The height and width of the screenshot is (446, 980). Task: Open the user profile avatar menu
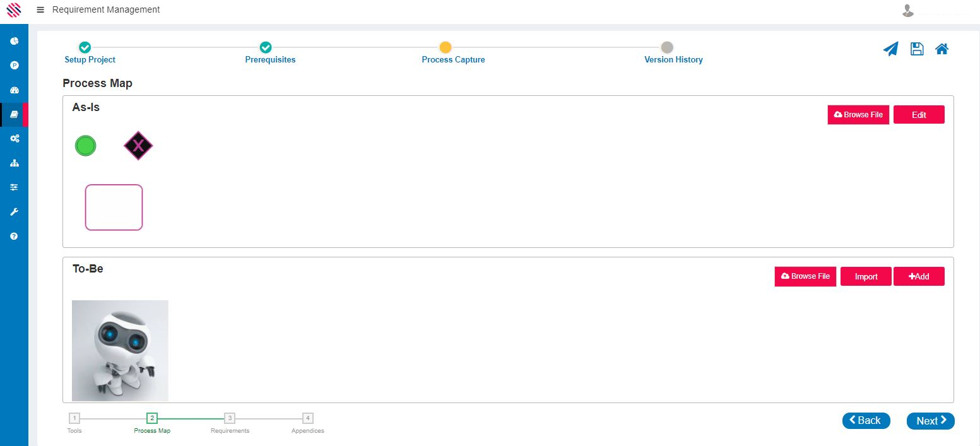tap(908, 10)
